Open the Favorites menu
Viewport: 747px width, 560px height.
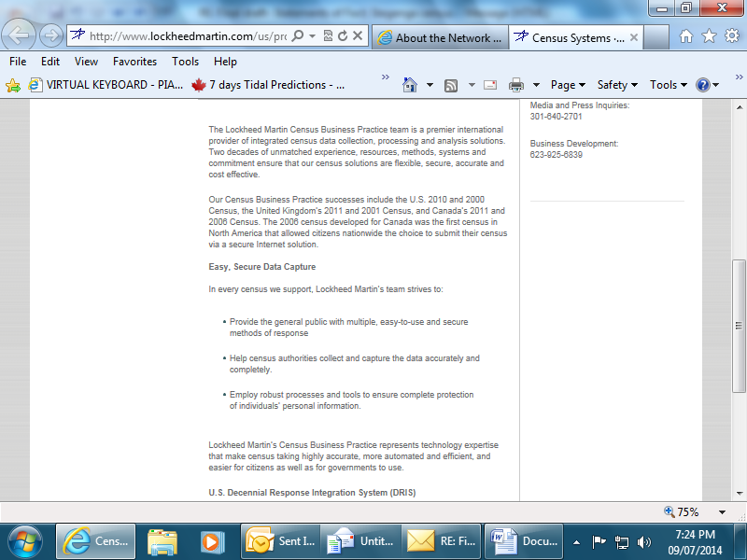click(134, 62)
